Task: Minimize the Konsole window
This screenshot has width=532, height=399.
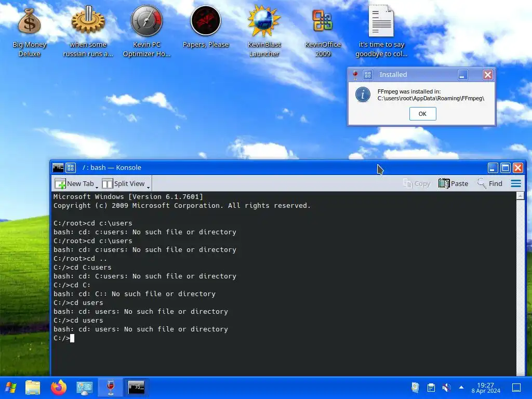Action: (493, 168)
